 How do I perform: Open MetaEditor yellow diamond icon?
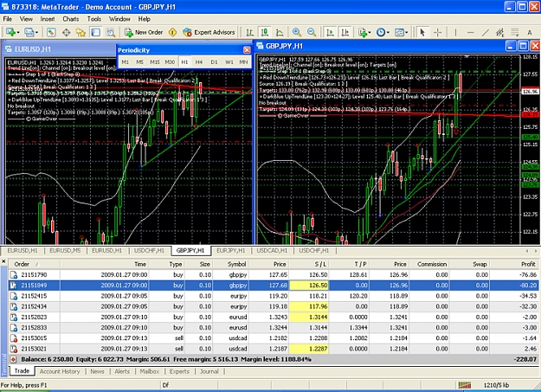point(172,32)
